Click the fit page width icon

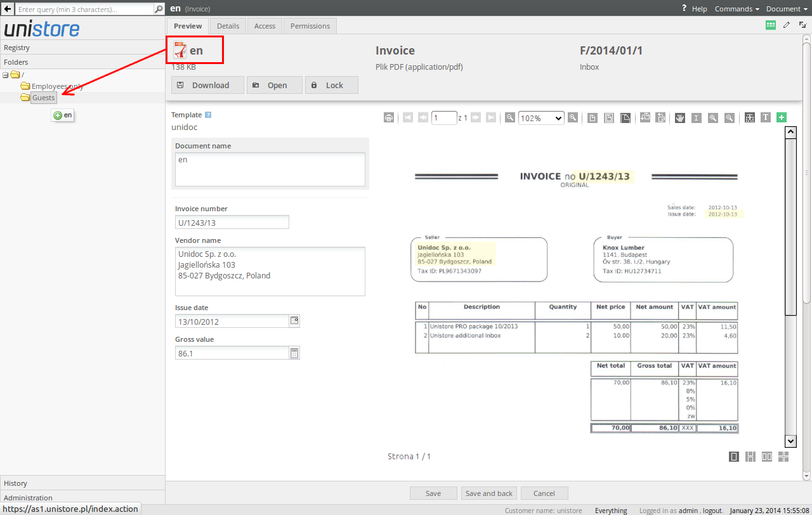(609, 117)
